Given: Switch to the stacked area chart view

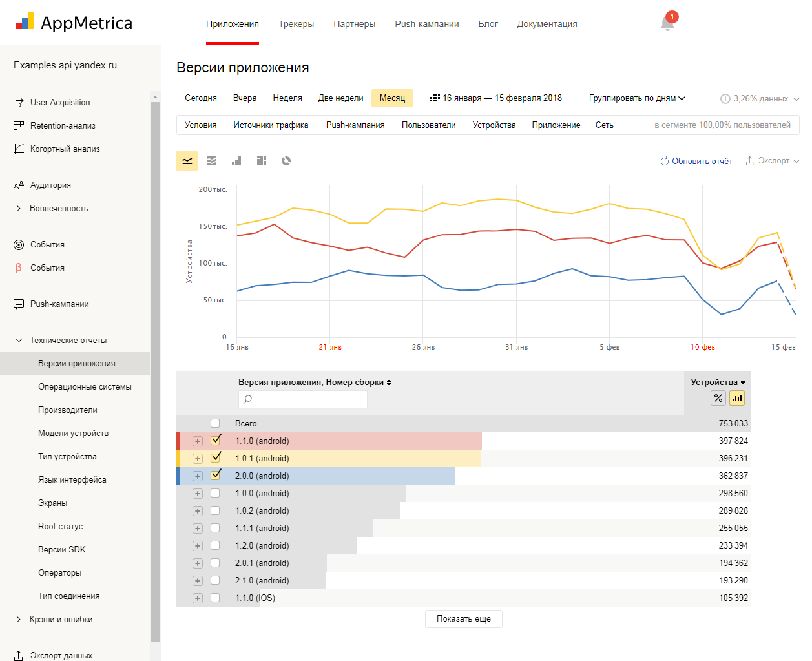Looking at the screenshot, I should pyautogui.click(x=212, y=161).
